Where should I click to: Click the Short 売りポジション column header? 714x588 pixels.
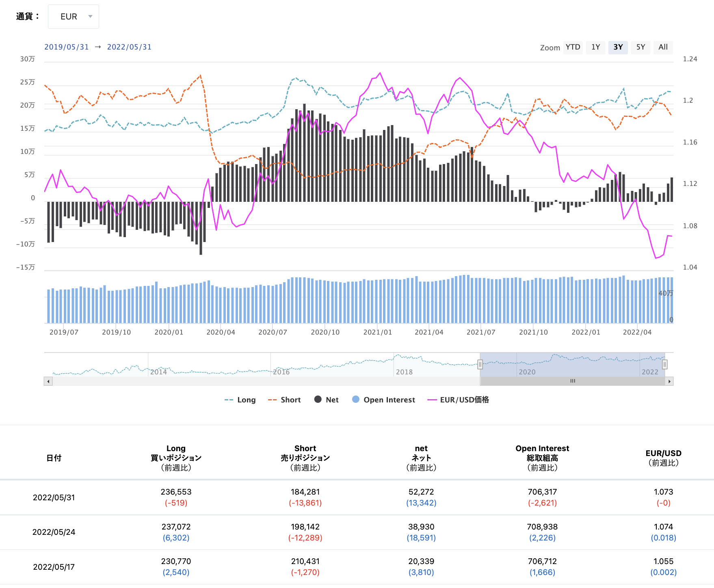pyautogui.click(x=305, y=458)
